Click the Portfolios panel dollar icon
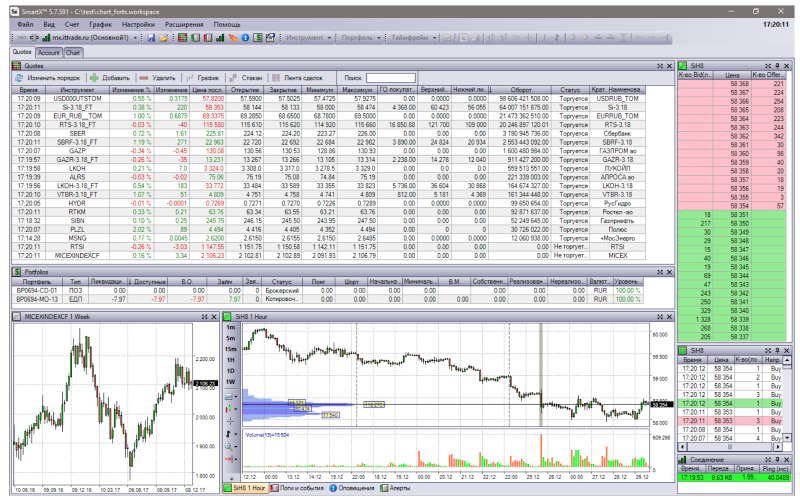Screen dimensions: 800x500 (x=17, y=272)
